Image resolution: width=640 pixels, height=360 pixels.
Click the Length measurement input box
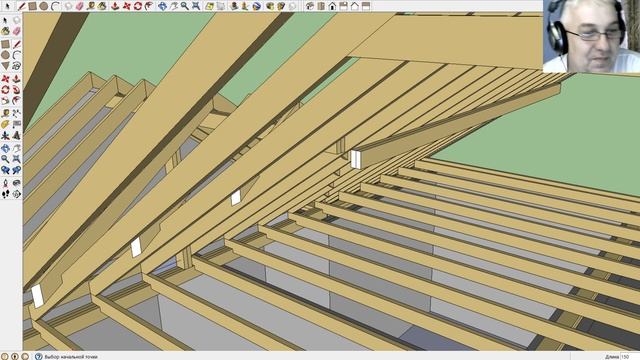pyautogui.click(x=630, y=356)
